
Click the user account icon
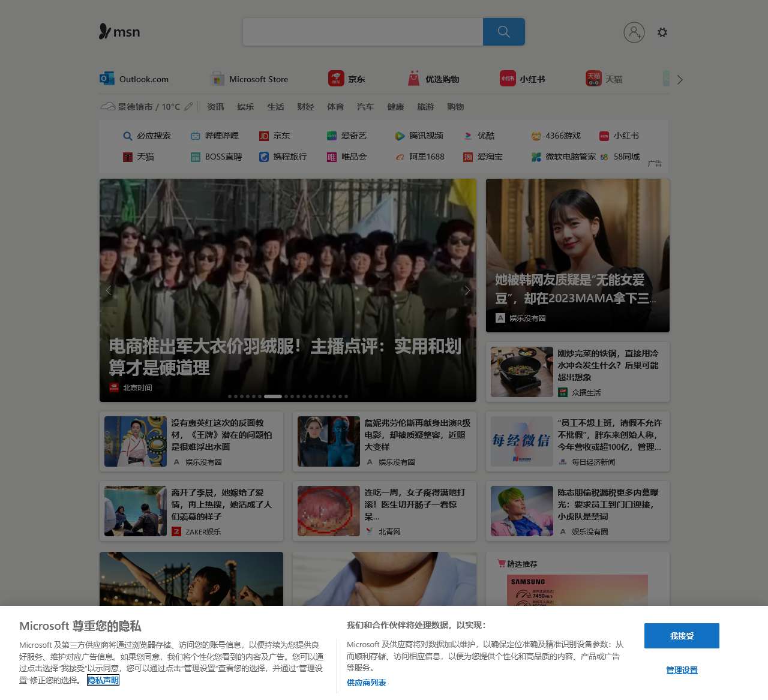point(635,32)
